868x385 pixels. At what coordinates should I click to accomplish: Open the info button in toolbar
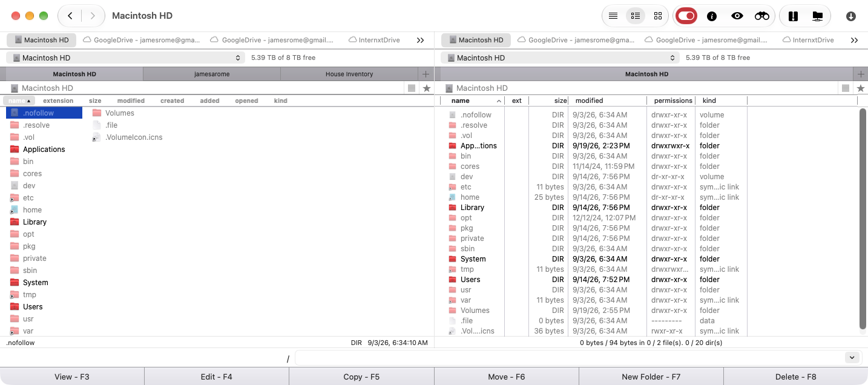click(x=712, y=16)
